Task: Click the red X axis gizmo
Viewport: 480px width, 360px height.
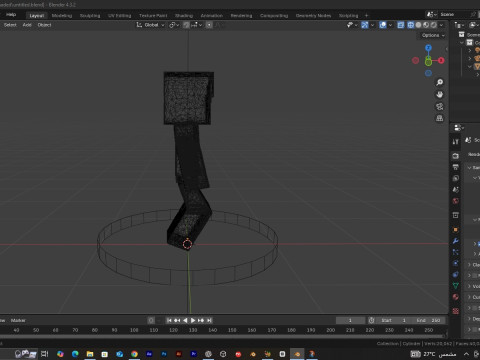Action: (x=441, y=60)
